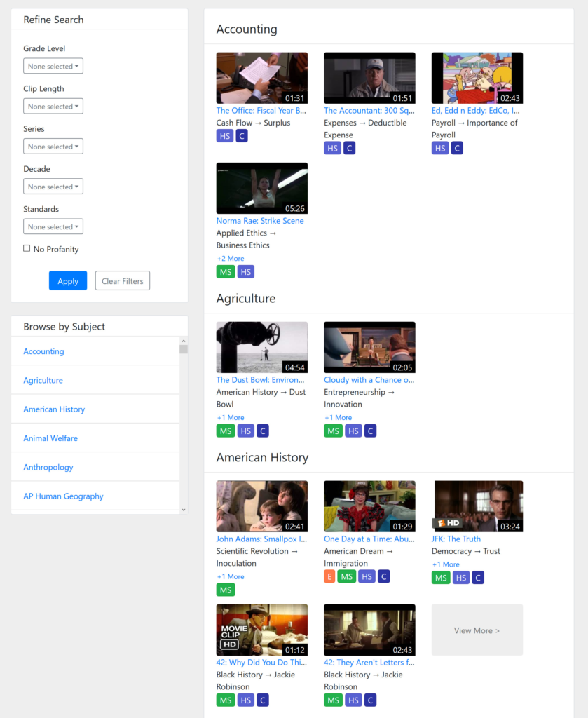This screenshot has width=588, height=718.
Task: Click HS badge under 42: Why Did You
Action: 246,700
